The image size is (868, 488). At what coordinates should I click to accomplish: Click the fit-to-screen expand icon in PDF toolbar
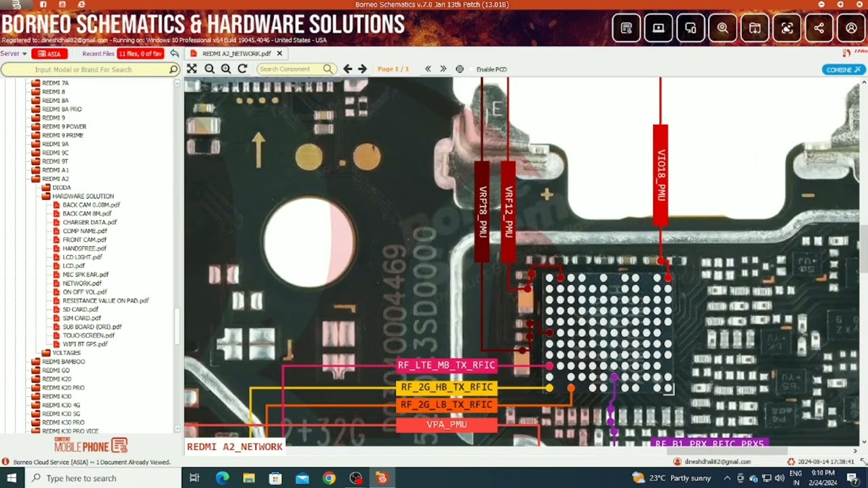pos(192,69)
